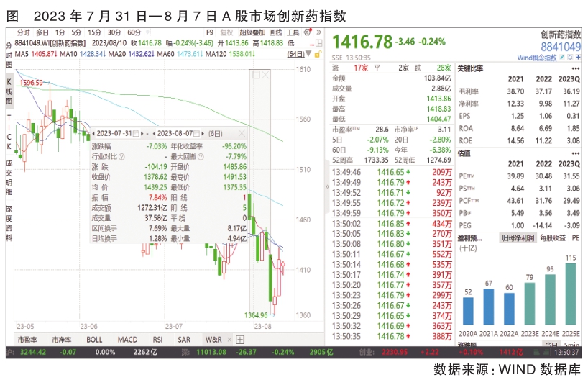Click the Wind概念指数 link
The image size is (588, 380).
(x=537, y=58)
